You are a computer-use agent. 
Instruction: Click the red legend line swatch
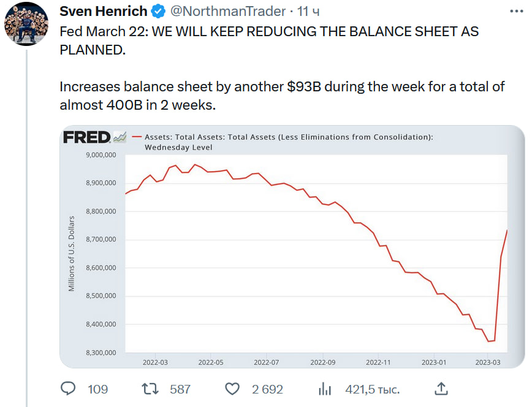click(137, 137)
